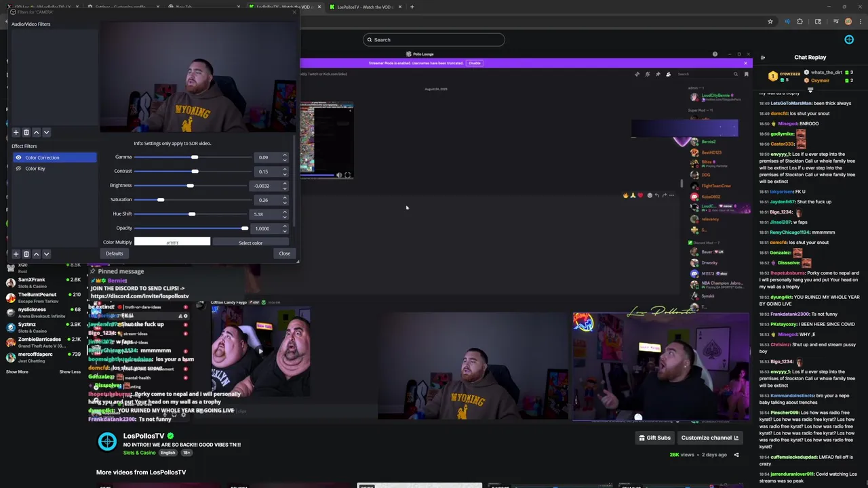
Task: Increase the Brightness value with its up stepper
Action: tap(285, 184)
